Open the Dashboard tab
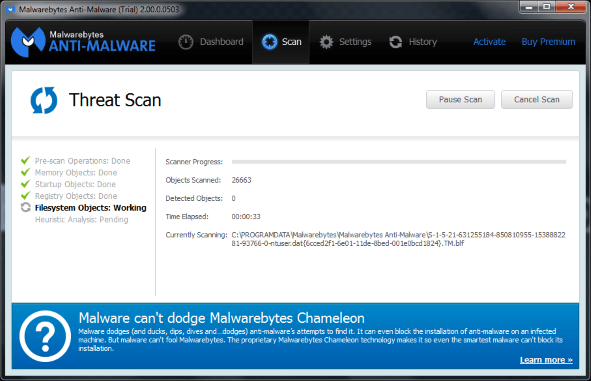The image size is (591, 381). pos(211,42)
